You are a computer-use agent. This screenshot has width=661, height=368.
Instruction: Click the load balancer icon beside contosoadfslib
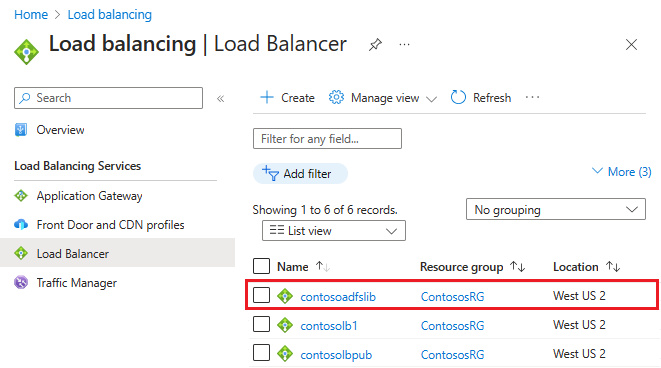click(285, 296)
